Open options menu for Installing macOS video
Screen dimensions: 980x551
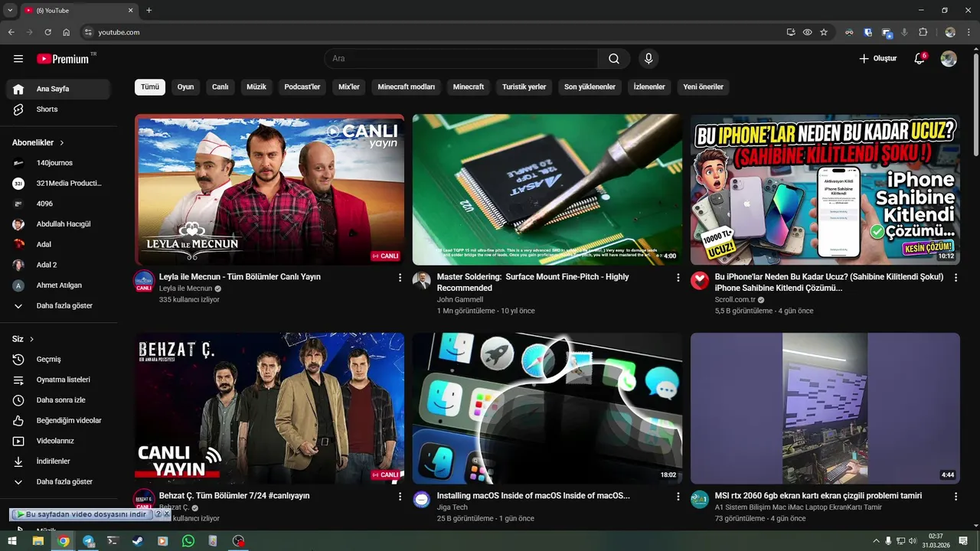point(678,497)
